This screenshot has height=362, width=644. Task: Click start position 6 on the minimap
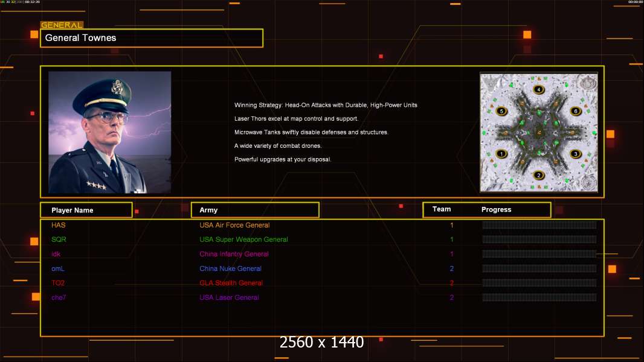click(575, 111)
